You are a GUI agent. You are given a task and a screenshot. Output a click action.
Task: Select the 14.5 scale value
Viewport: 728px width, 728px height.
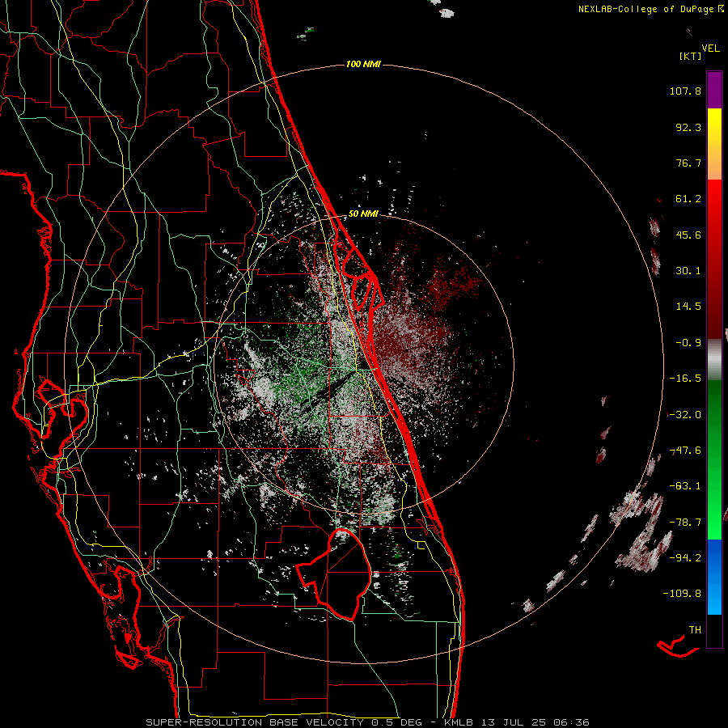(688, 307)
